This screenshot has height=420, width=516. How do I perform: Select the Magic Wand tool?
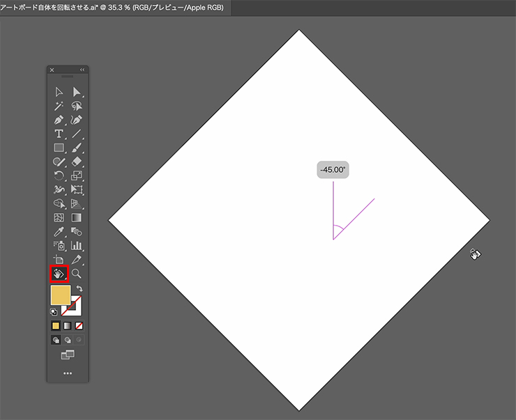pos(59,106)
